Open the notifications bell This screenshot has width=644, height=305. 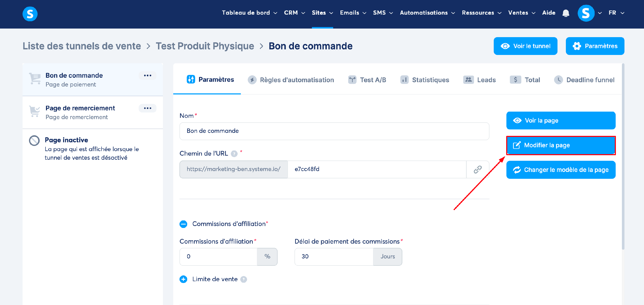tap(566, 13)
